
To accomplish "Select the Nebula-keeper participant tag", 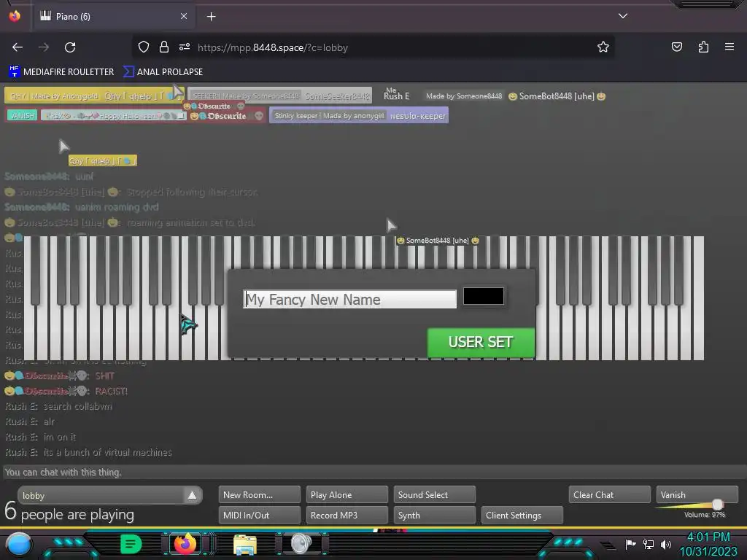I will tap(359, 116).
